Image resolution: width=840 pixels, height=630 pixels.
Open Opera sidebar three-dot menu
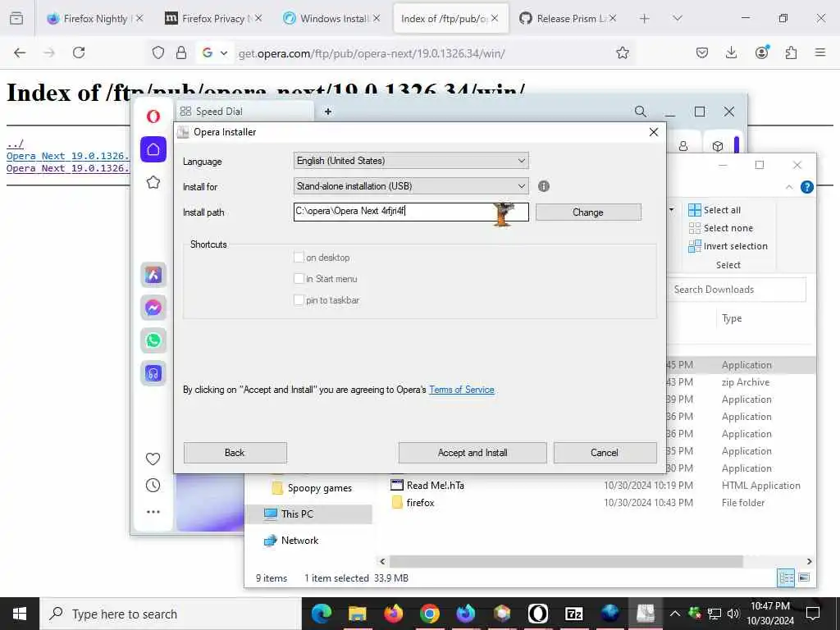pyautogui.click(x=153, y=512)
